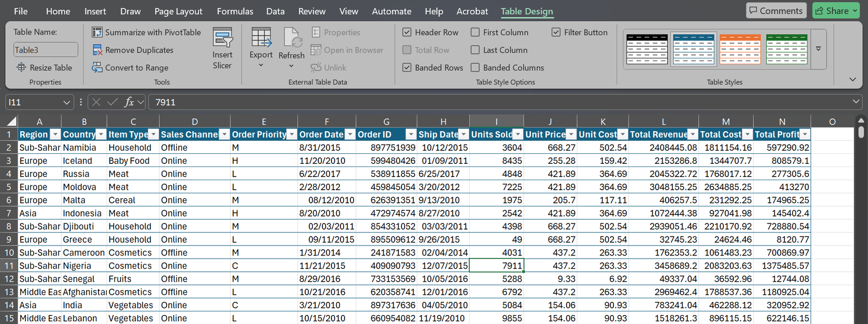
Task: Switch to the Insert tab
Action: [x=95, y=11]
